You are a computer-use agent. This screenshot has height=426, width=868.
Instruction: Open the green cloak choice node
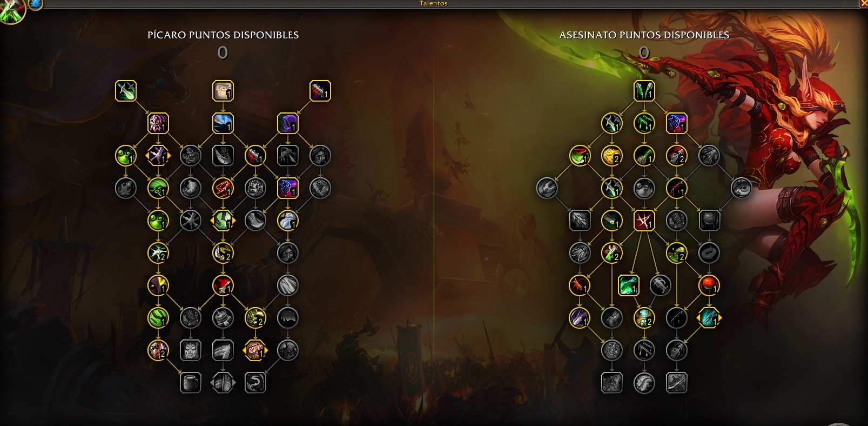[223, 221]
